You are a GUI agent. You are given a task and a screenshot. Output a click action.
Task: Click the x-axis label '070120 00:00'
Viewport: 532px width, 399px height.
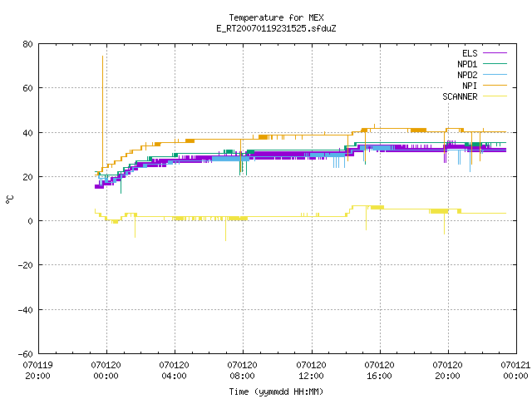106,371
